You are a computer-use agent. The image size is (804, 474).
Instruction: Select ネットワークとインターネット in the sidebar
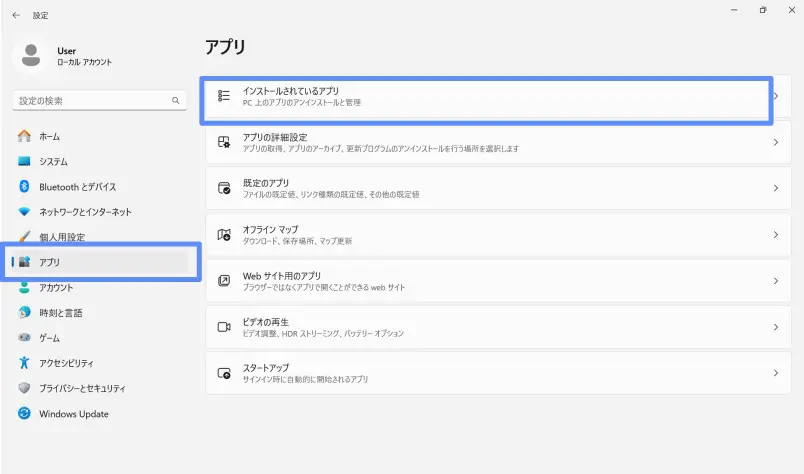coord(100,211)
